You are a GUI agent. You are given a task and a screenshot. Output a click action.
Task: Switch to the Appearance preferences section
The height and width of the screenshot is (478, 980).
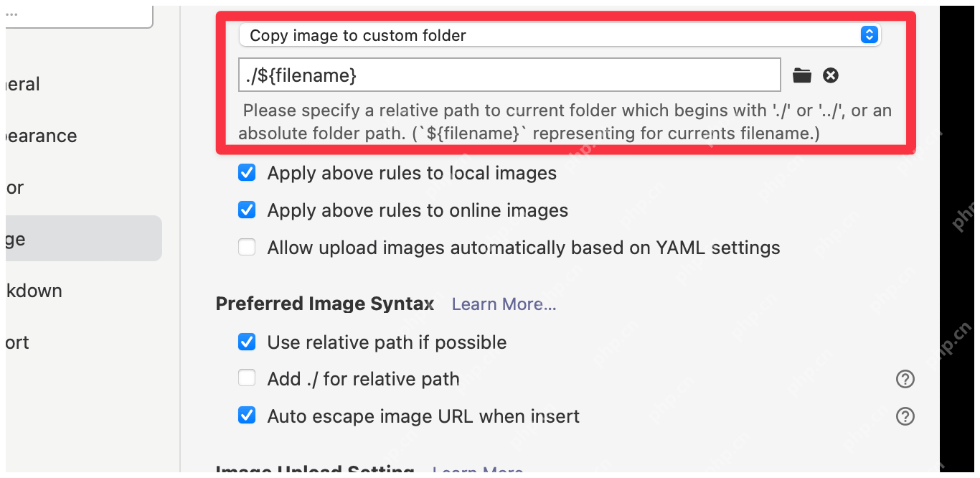pyautogui.click(x=41, y=136)
